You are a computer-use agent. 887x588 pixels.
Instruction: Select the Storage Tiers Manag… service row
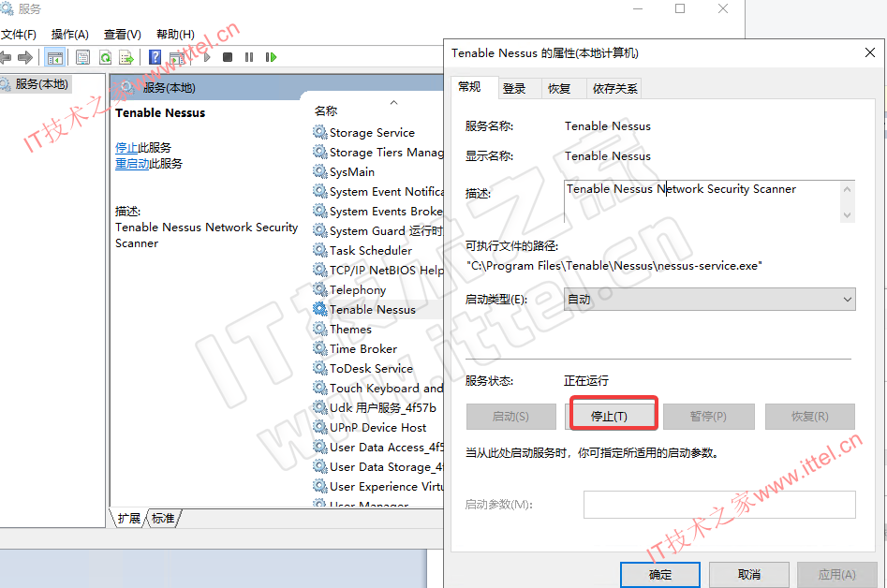pos(378,152)
